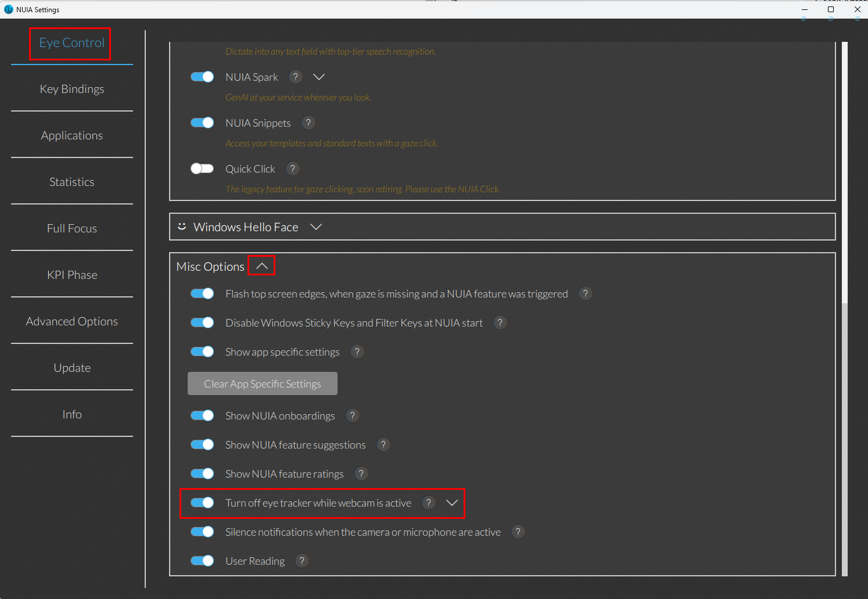Collapse the Misc Options section
868x599 pixels.
click(x=262, y=266)
